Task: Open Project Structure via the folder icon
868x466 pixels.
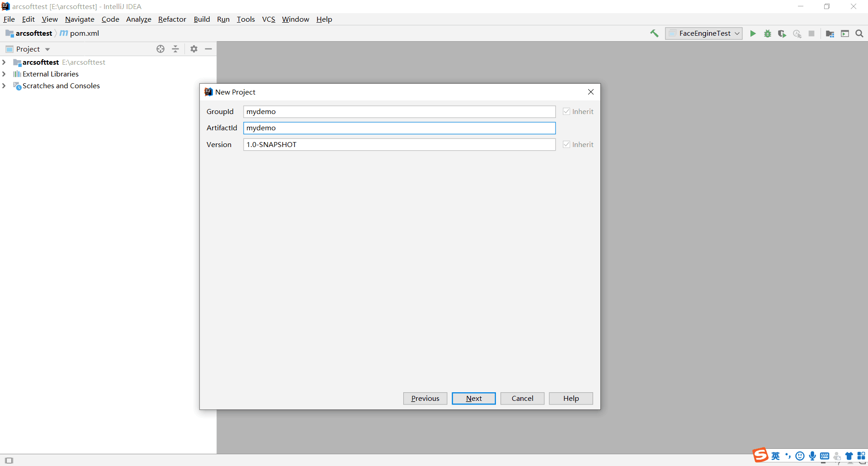Action: point(830,33)
